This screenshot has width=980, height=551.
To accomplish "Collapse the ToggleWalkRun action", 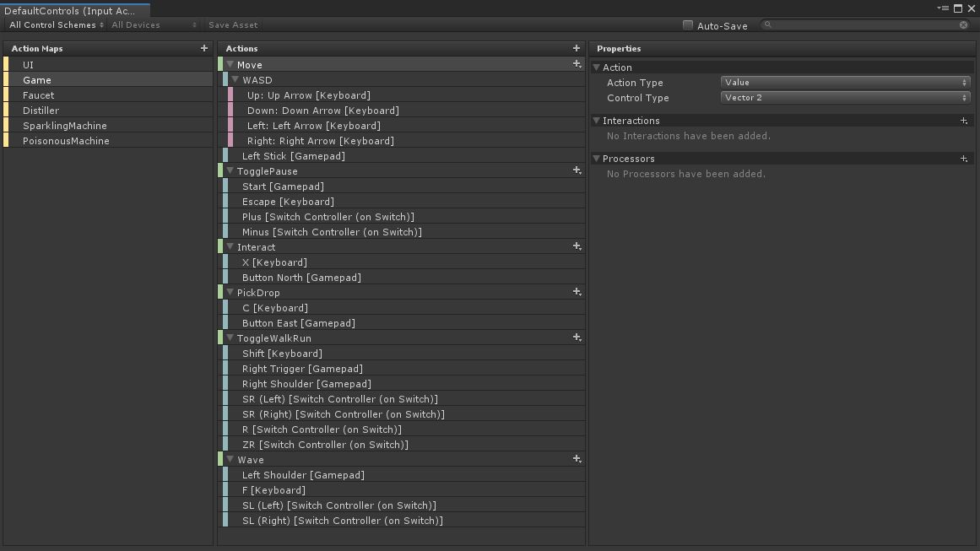I will [x=230, y=338].
